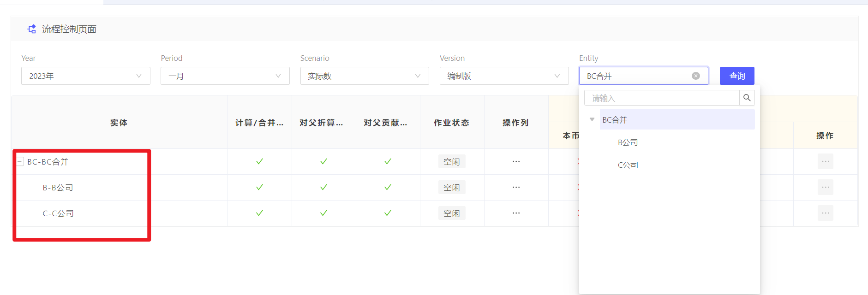Select C公司 in the Entity list
This screenshot has width=868, height=295.
tap(628, 165)
